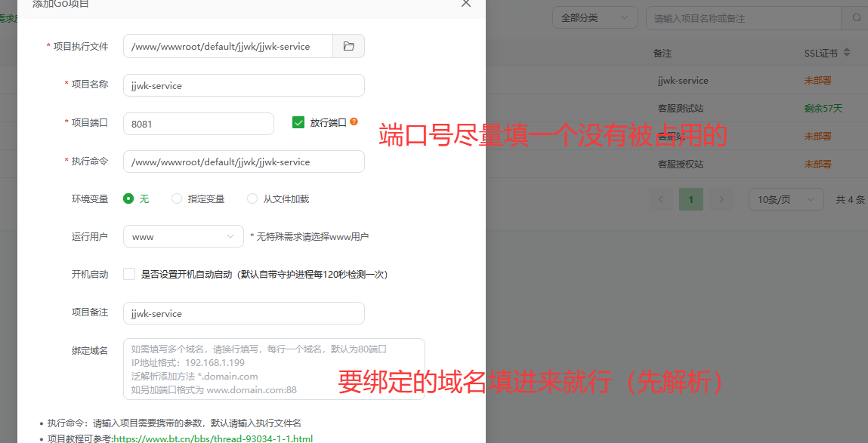Click the previous page arrow
The height and width of the screenshot is (443, 868).
tap(661, 198)
